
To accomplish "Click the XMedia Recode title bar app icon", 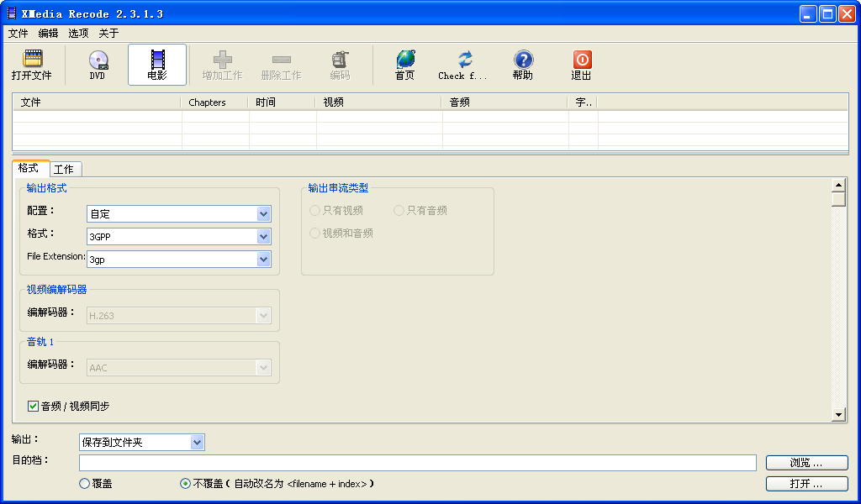I will tap(12, 13).
